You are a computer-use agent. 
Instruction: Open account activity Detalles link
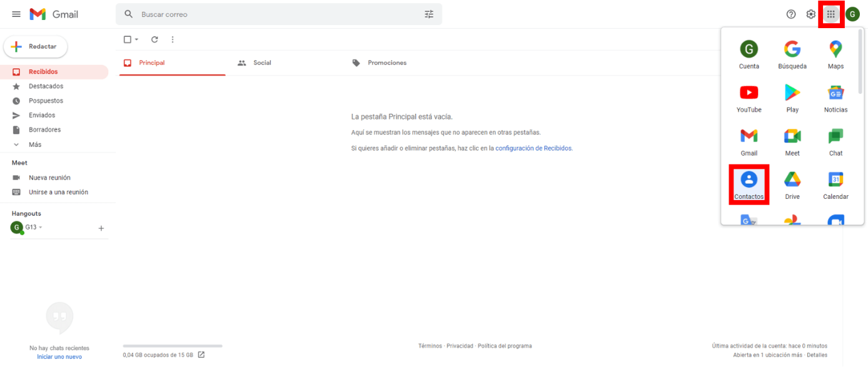point(817,355)
